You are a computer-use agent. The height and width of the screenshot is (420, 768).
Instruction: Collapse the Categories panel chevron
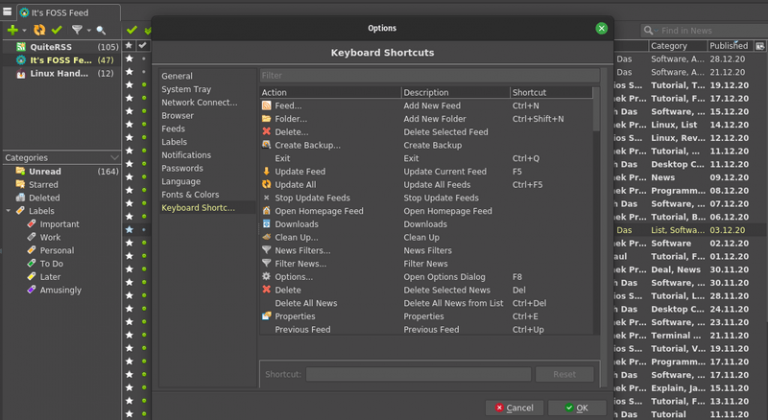[115, 158]
